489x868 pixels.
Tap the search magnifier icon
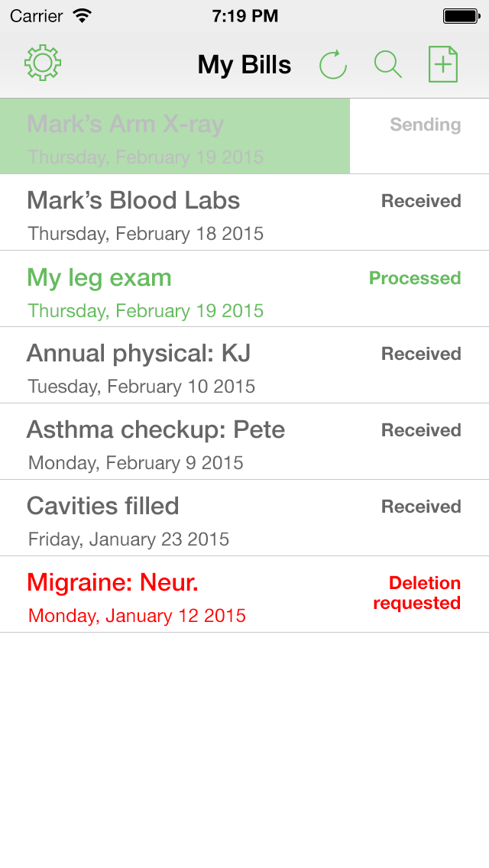tap(388, 64)
